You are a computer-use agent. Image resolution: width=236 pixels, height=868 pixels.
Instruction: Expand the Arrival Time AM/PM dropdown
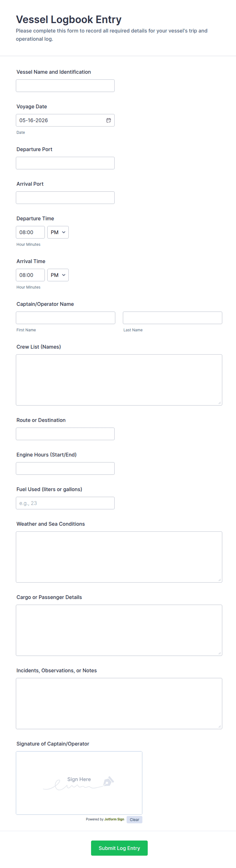[58, 275]
